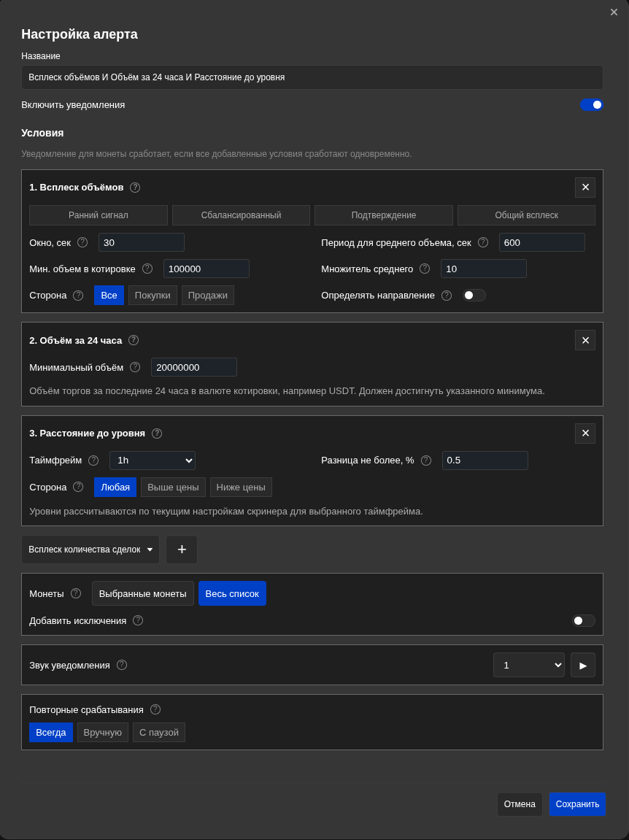Click help icon for Множитель среднего
Image resolution: width=629 pixels, height=840 pixels.
425,269
